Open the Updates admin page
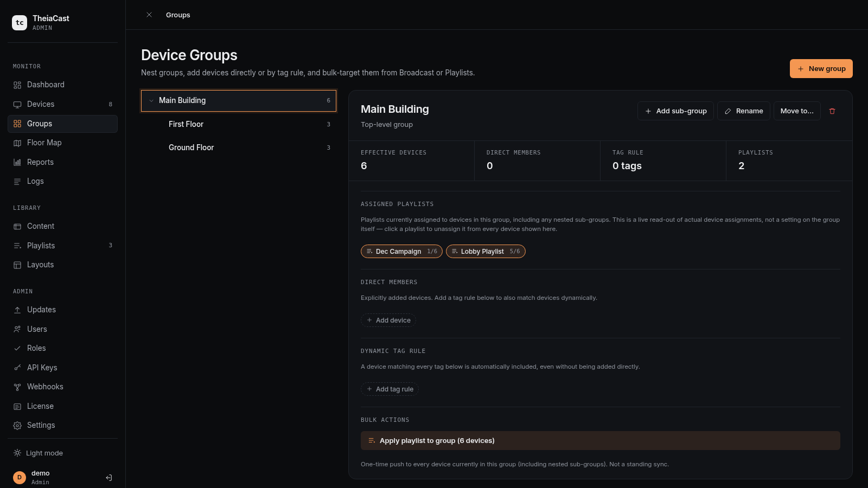The width and height of the screenshot is (868, 488). [x=62, y=310]
